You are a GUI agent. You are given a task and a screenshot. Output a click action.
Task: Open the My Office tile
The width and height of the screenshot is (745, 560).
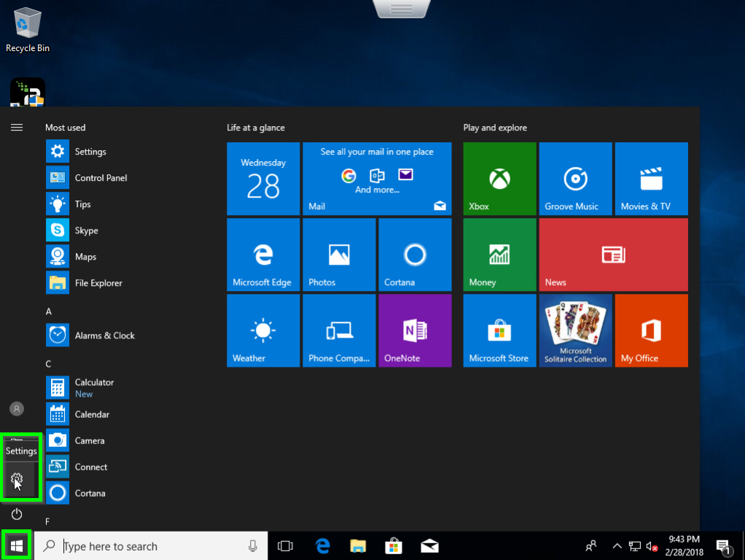652,330
